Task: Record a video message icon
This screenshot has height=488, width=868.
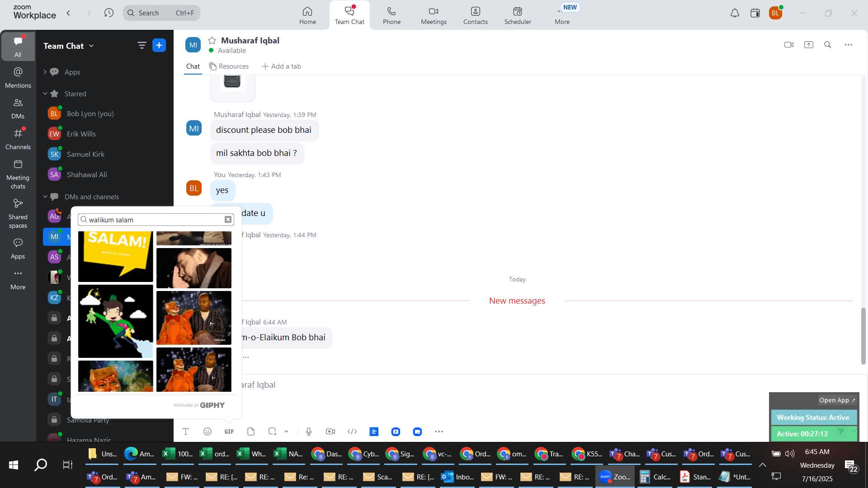Action: (x=330, y=432)
